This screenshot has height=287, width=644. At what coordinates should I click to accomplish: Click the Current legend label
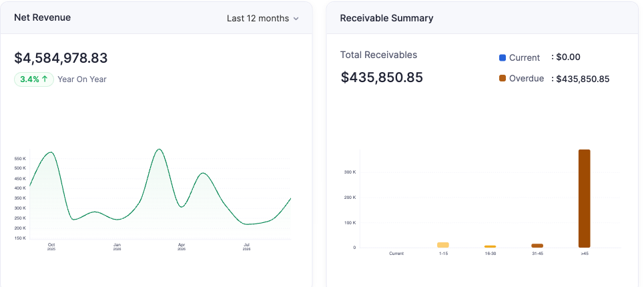tap(525, 58)
